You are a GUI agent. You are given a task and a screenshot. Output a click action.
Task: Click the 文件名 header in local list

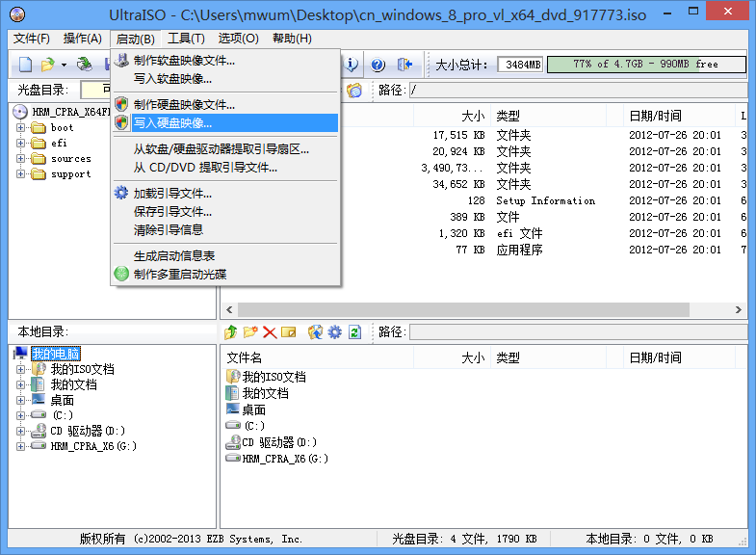(x=317, y=357)
